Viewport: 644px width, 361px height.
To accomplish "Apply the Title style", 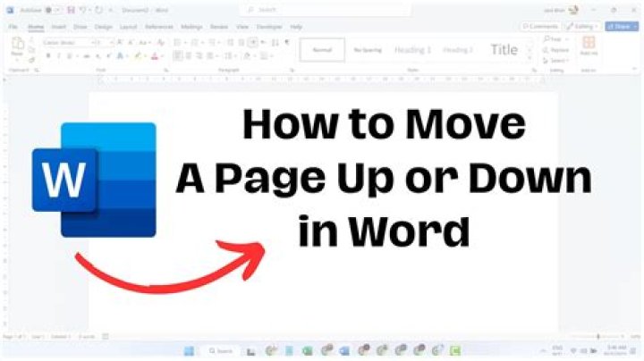I will point(504,50).
